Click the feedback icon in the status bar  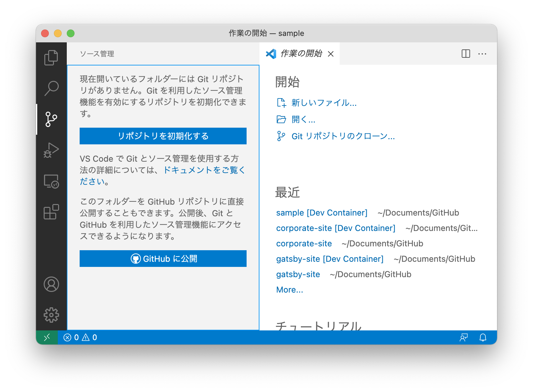pyautogui.click(x=464, y=337)
